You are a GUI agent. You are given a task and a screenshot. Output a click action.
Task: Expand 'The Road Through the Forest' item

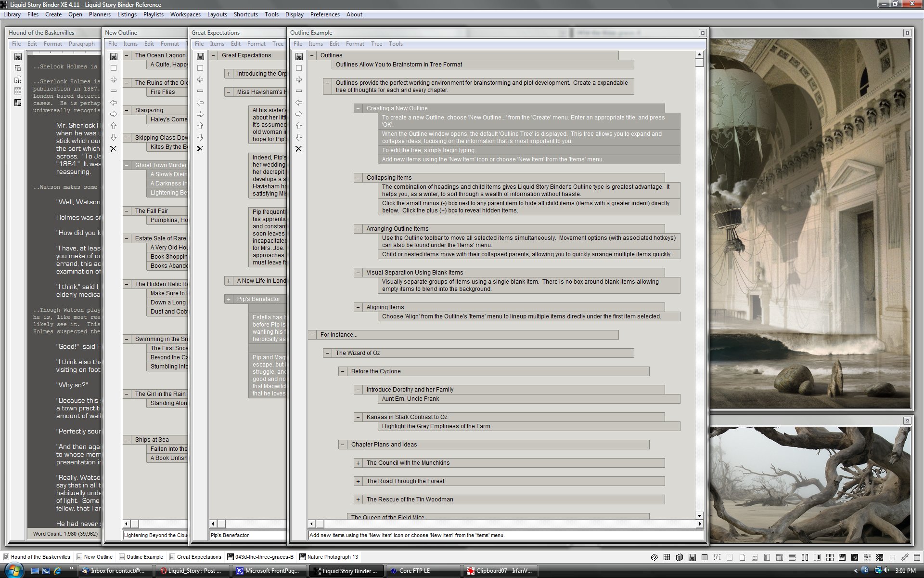(x=358, y=481)
